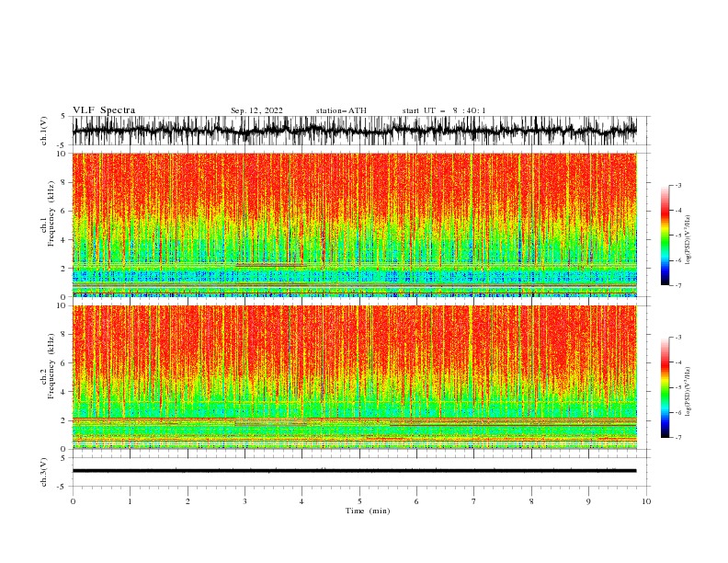
Task: Click the "ch.3(V)" axis label
Action: [x=44, y=472]
